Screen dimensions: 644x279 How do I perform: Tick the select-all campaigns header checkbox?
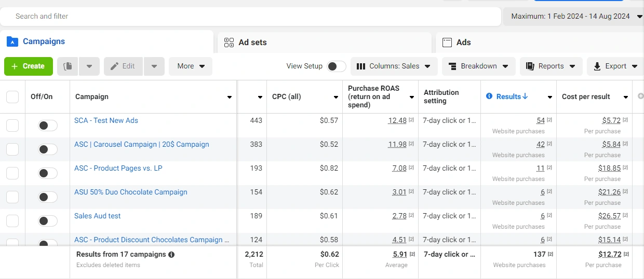point(12,97)
